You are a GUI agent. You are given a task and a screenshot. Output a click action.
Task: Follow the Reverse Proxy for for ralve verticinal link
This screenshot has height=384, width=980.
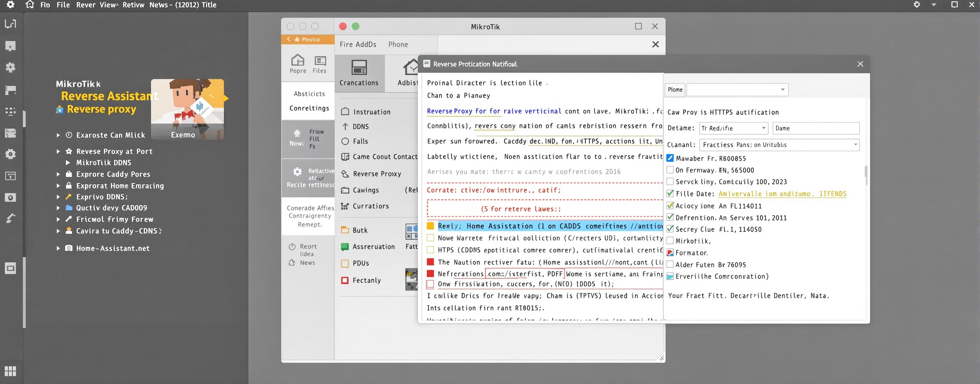click(x=494, y=111)
